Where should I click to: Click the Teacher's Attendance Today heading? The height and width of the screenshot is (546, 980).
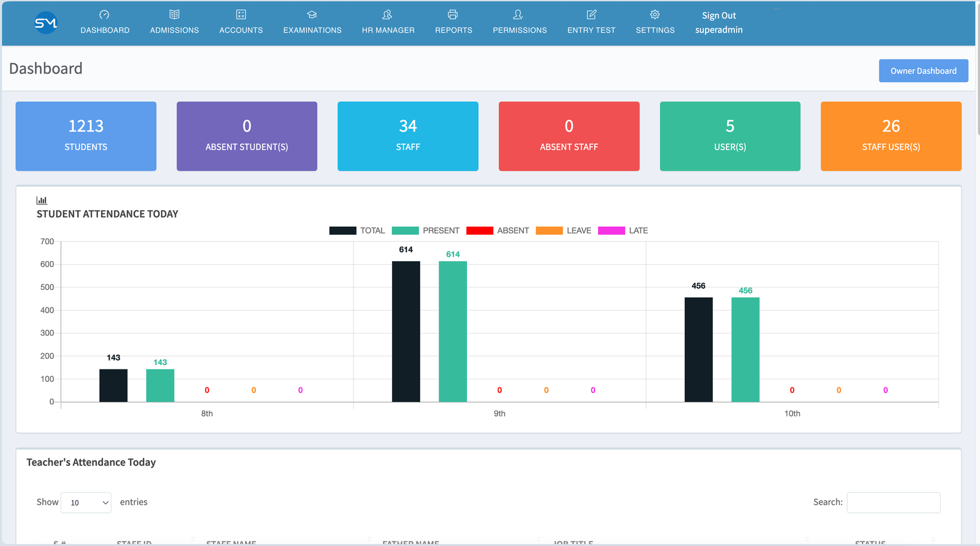(x=91, y=463)
